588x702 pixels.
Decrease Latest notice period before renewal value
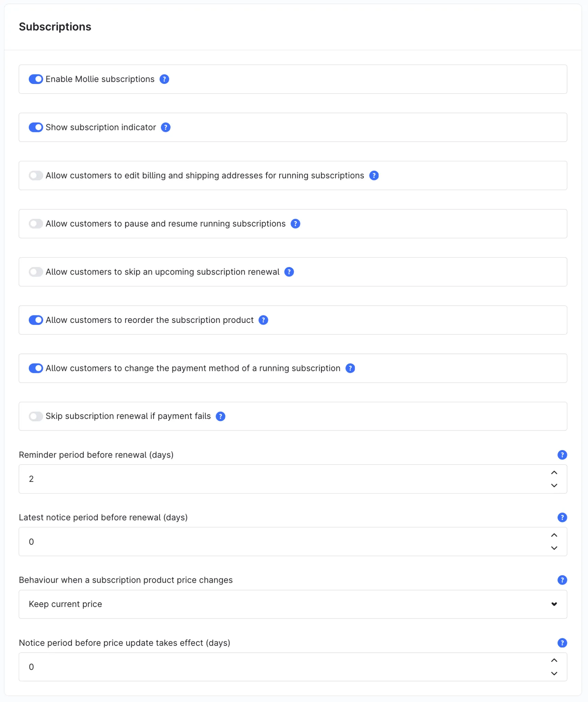tap(554, 548)
